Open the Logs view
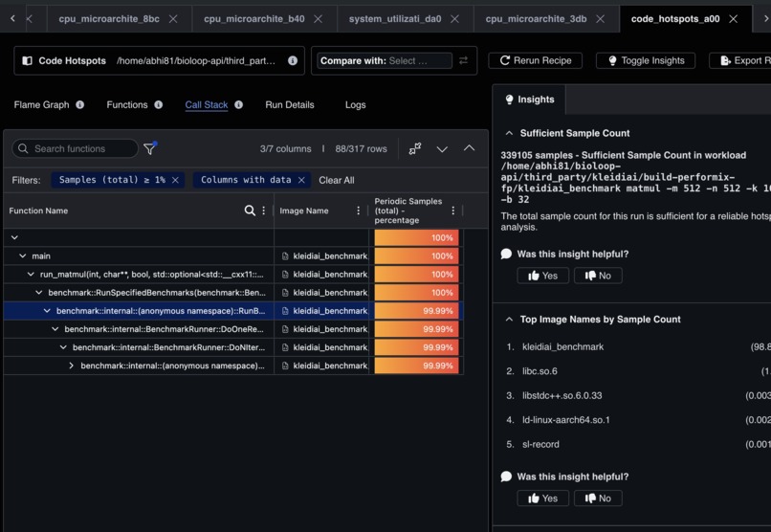This screenshot has width=771, height=532. [355, 104]
